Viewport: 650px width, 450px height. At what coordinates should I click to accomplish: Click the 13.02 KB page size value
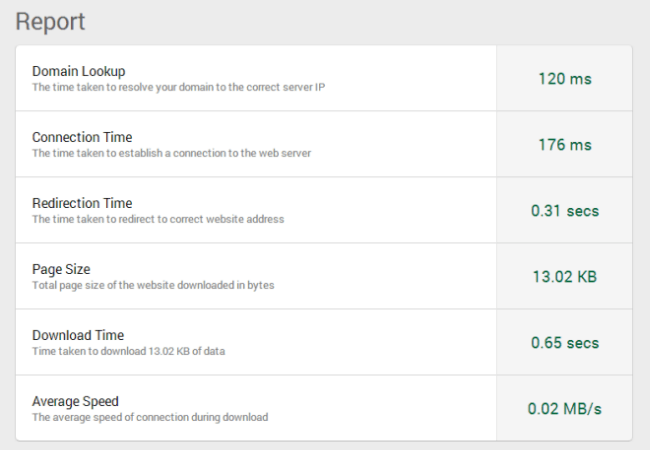click(x=565, y=277)
